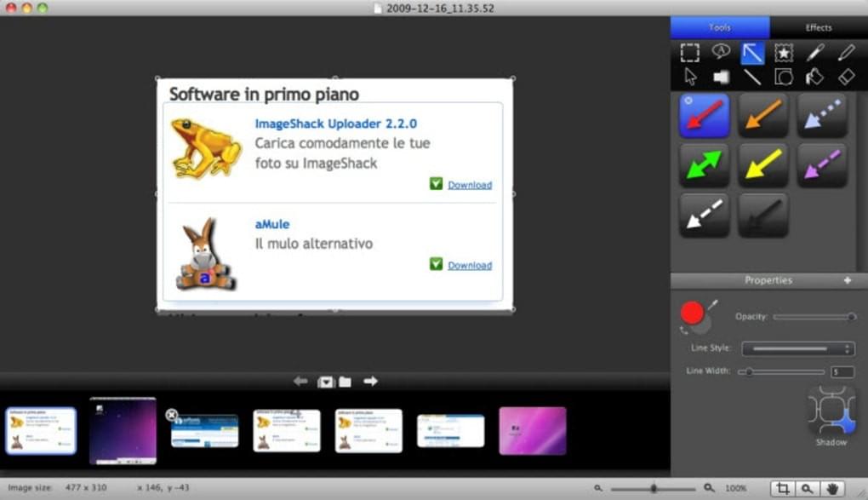Select the callout annotation tool
This screenshot has width=868, height=500.
pyautogui.click(x=722, y=52)
